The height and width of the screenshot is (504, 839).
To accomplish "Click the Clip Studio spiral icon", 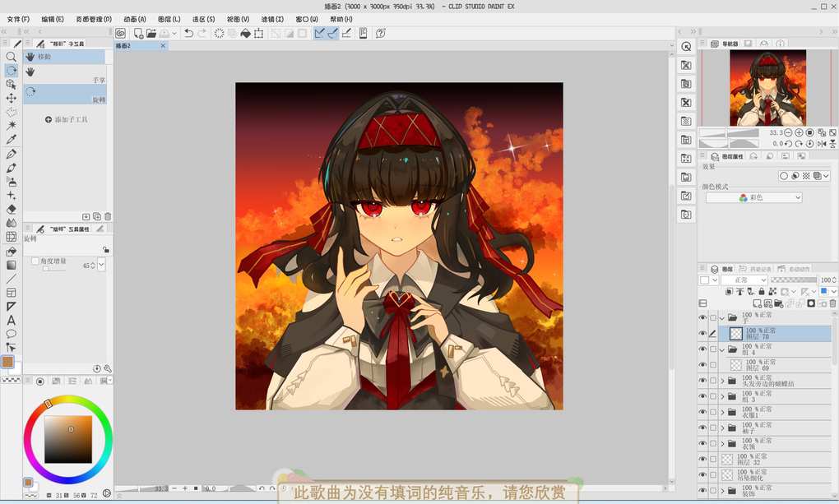I will click(121, 33).
